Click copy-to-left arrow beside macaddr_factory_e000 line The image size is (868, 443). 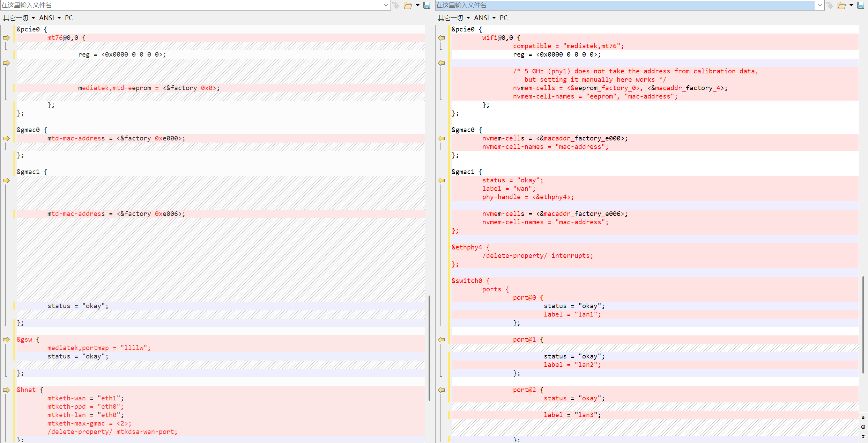click(x=442, y=138)
